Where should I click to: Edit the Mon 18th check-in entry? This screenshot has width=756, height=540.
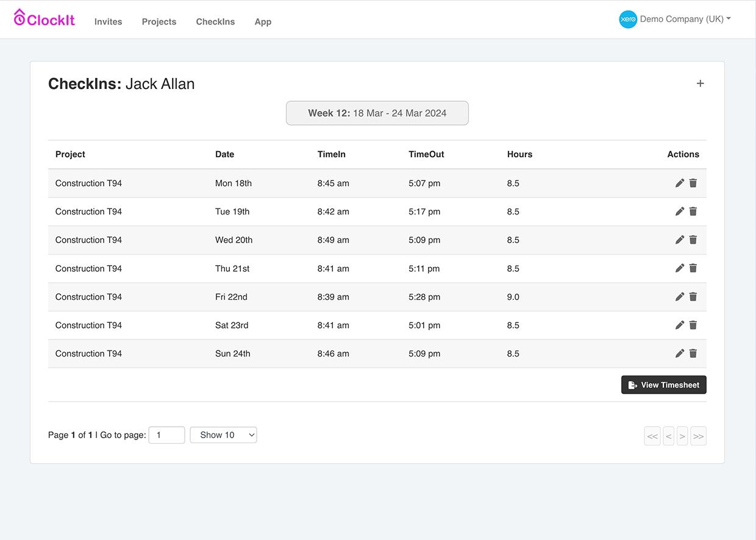(680, 183)
